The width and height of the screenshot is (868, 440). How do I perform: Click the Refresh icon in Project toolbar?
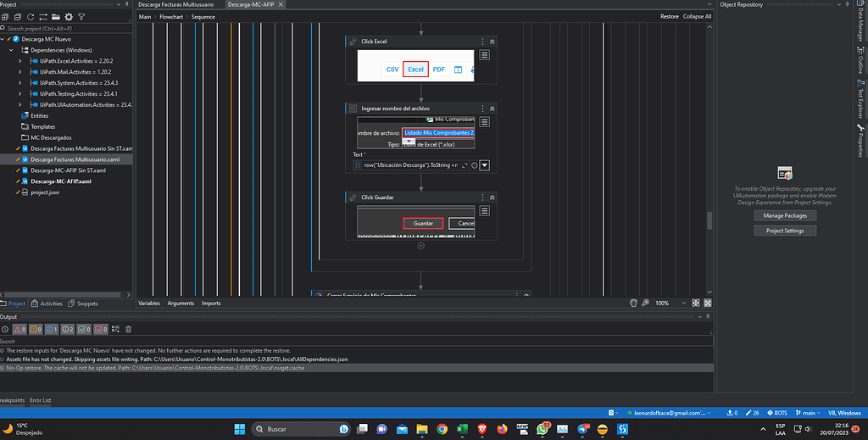31,16
